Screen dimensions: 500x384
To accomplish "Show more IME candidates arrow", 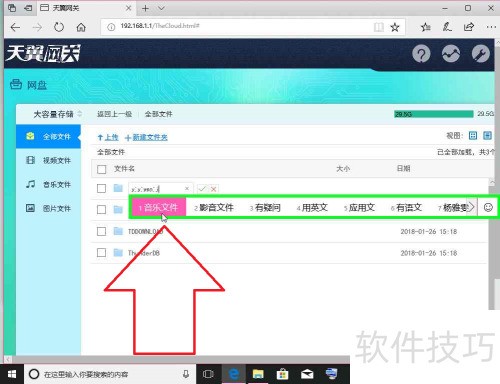I will tap(471, 207).
